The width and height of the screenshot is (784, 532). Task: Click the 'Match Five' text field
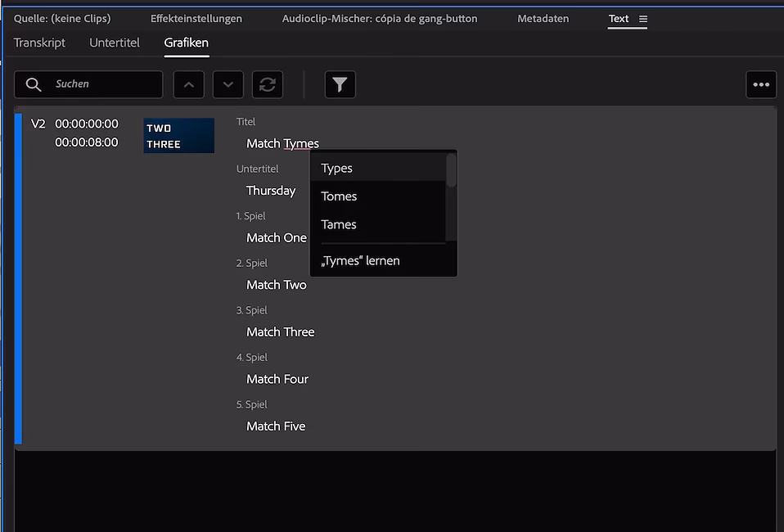point(276,426)
